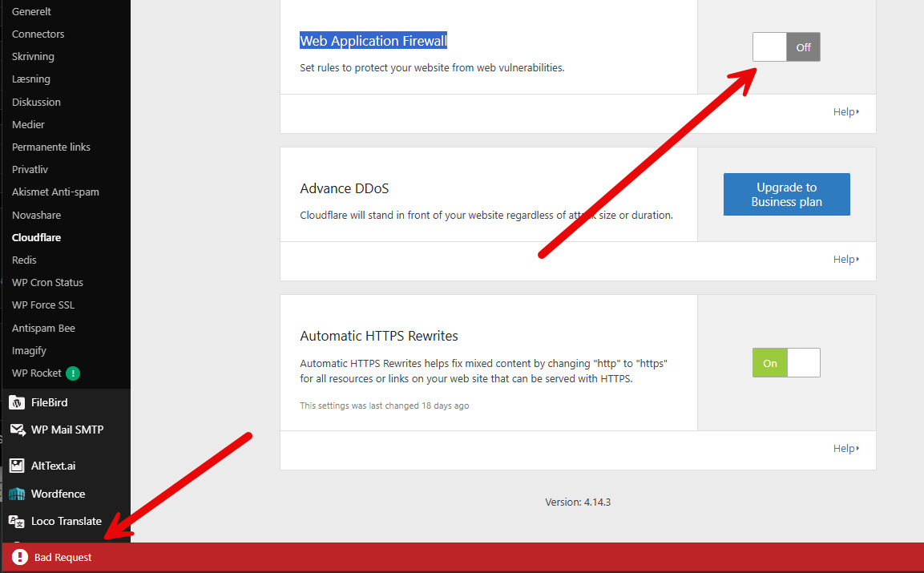Open the Cloudflare settings menu item
The height and width of the screenshot is (573, 924).
click(x=37, y=237)
